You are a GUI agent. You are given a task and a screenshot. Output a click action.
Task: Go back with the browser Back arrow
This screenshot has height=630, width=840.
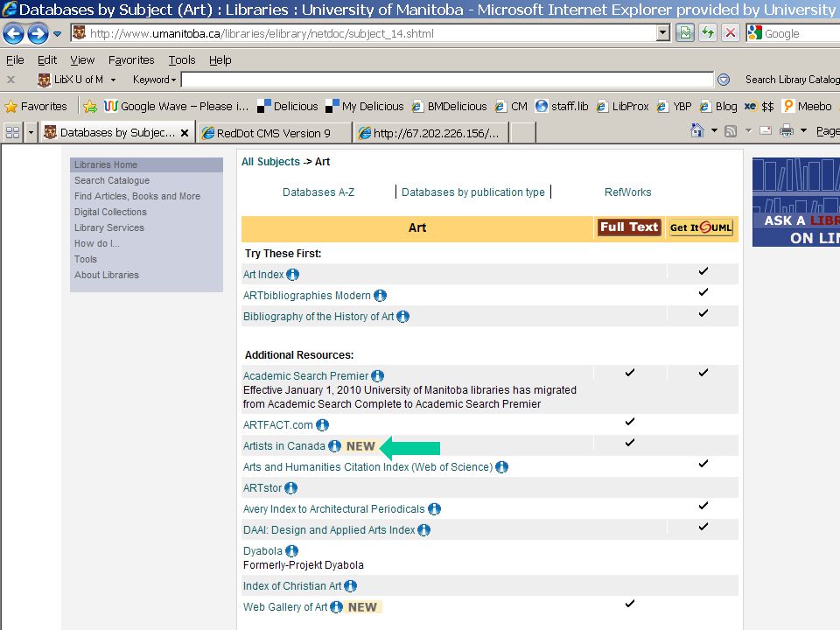[x=13, y=33]
